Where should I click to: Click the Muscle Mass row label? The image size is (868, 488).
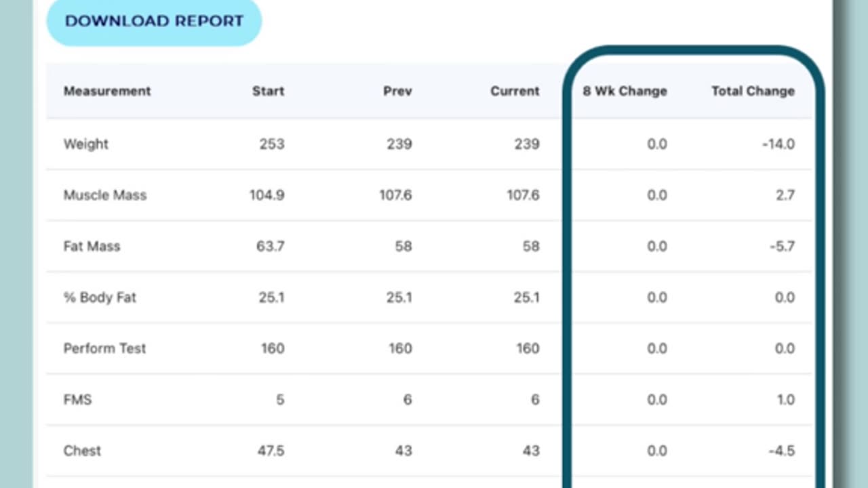click(105, 195)
